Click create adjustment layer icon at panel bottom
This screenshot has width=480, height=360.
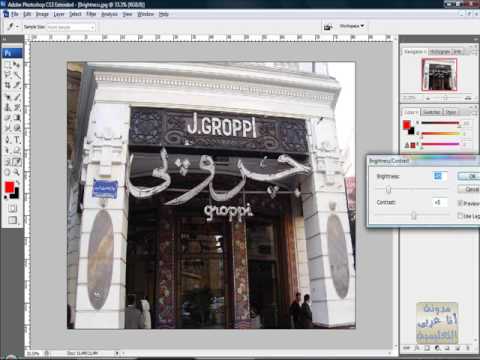[x=437, y=348]
